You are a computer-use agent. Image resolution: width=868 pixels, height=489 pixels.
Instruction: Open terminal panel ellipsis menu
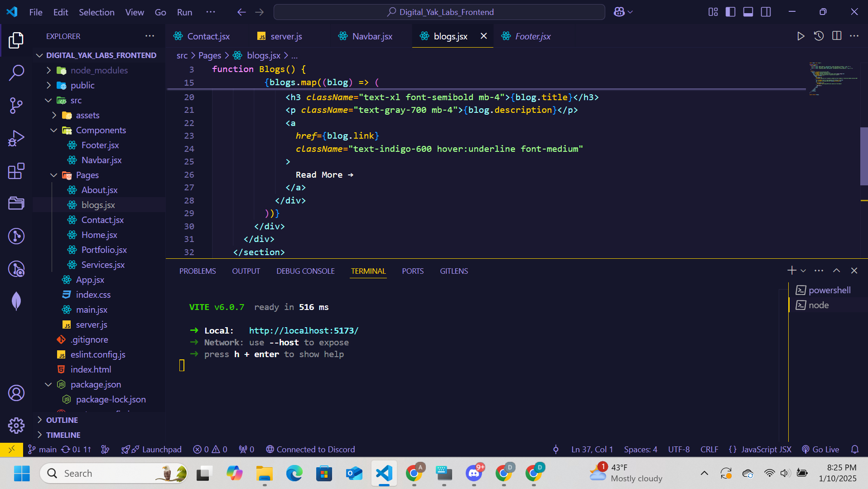pyautogui.click(x=819, y=271)
